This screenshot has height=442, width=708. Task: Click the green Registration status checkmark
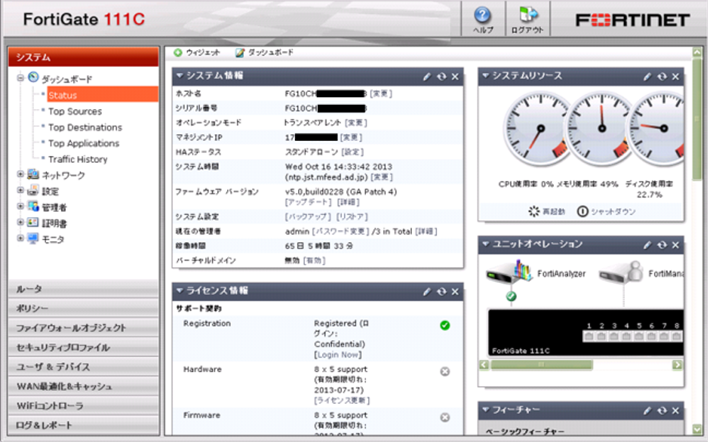click(445, 325)
